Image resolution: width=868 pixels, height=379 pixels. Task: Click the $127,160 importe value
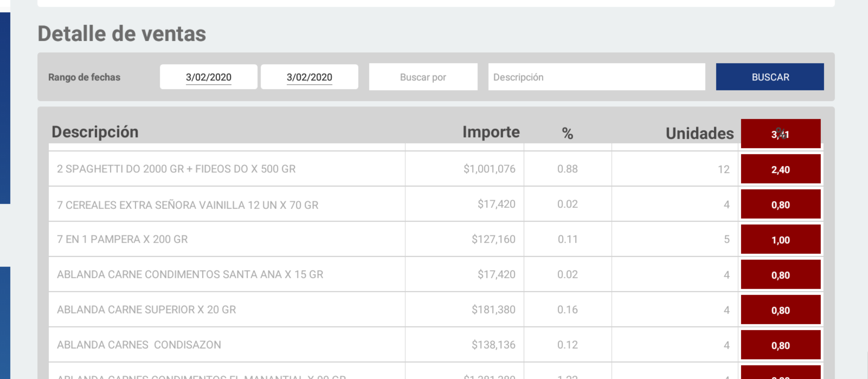coord(493,239)
